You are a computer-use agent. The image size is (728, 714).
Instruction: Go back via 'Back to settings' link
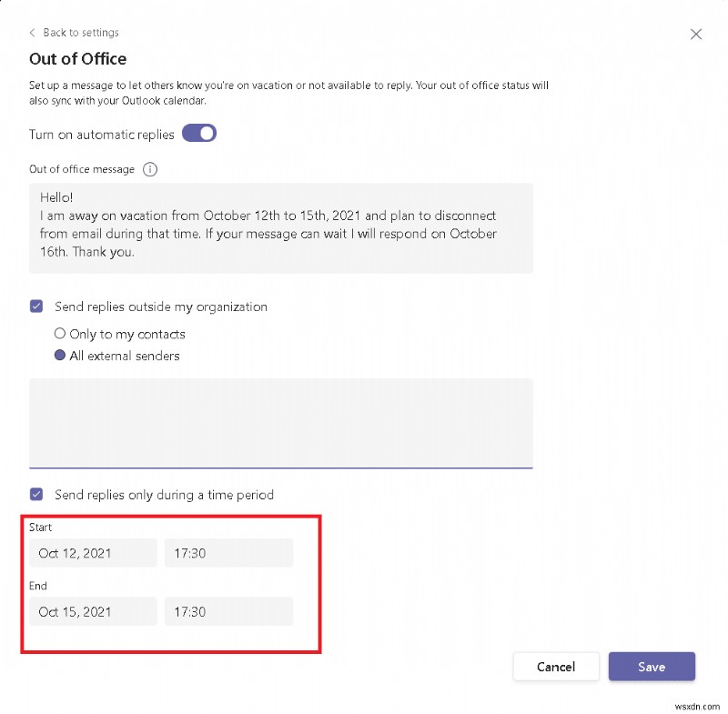click(x=80, y=33)
